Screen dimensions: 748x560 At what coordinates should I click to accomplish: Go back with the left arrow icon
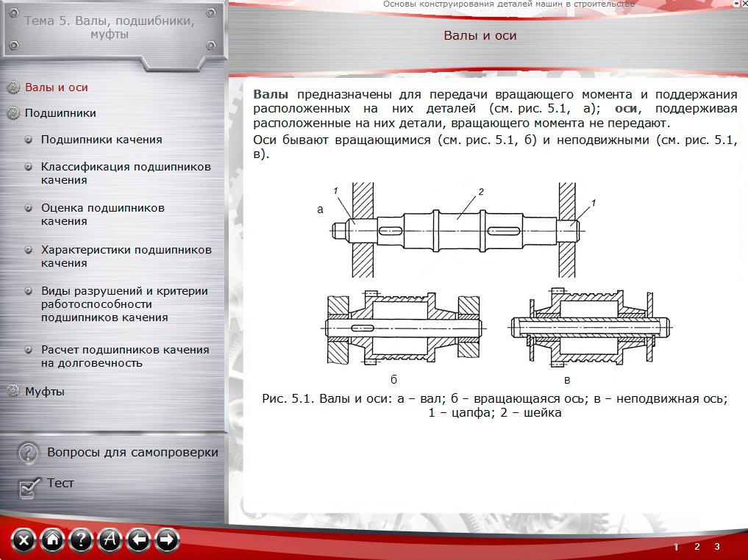[x=138, y=541]
